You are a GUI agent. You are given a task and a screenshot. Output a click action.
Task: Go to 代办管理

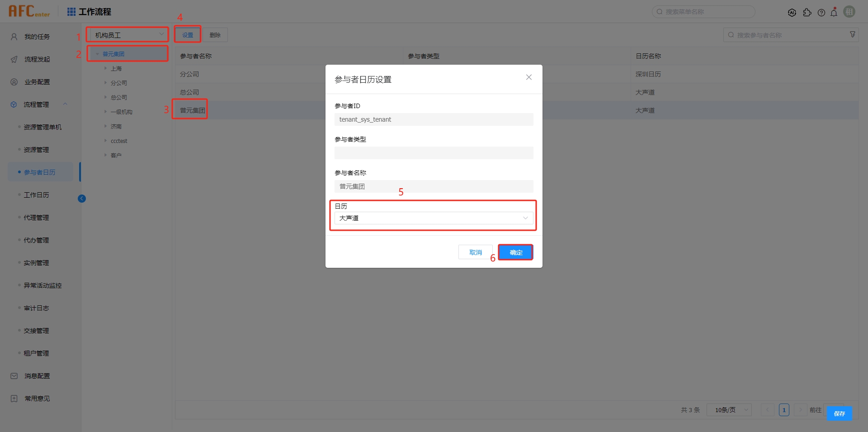pos(36,240)
